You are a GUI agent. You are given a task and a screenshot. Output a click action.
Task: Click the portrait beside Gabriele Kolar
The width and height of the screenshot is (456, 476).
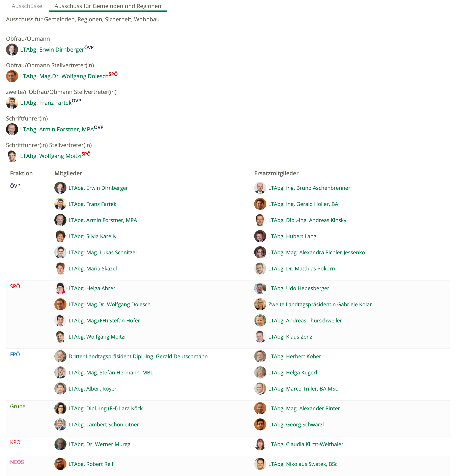pyautogui.click(x=260, y=304)
